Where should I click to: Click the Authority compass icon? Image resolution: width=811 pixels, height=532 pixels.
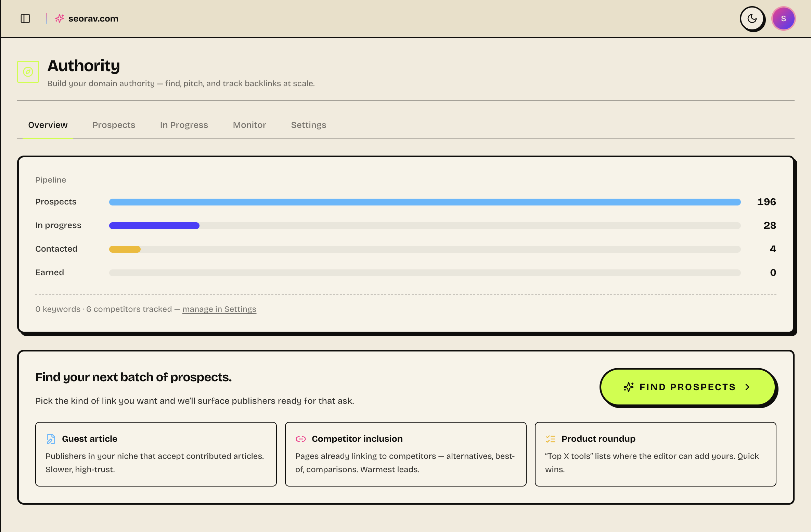pos(28,72)
